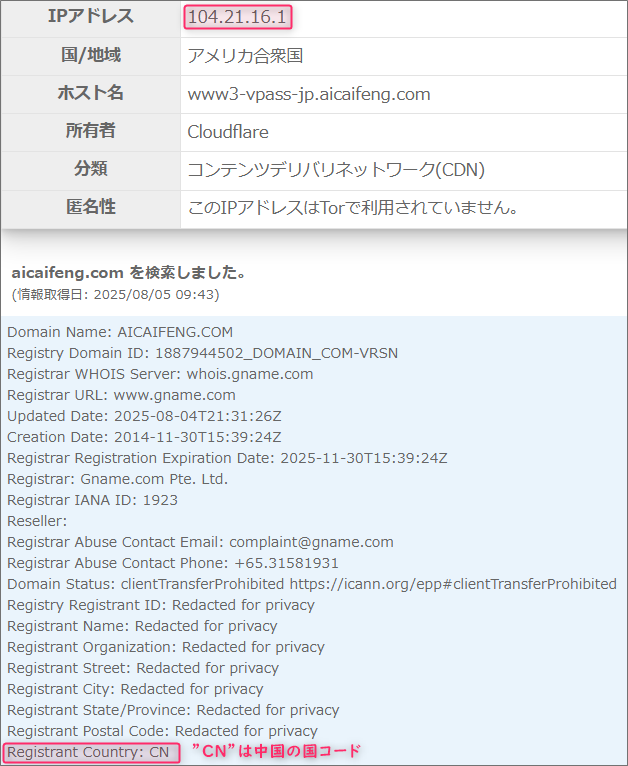Click the Registrar Abuse Contact Phone line

(173, 563)
